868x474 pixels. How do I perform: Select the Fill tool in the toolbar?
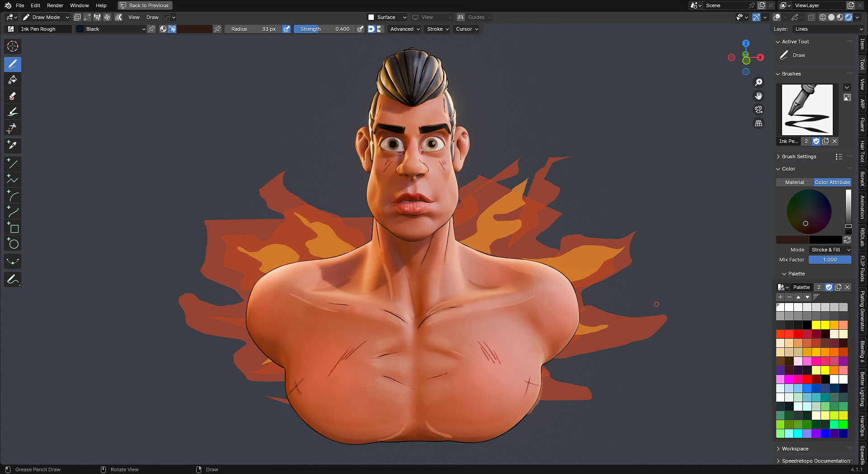[13, 80]
